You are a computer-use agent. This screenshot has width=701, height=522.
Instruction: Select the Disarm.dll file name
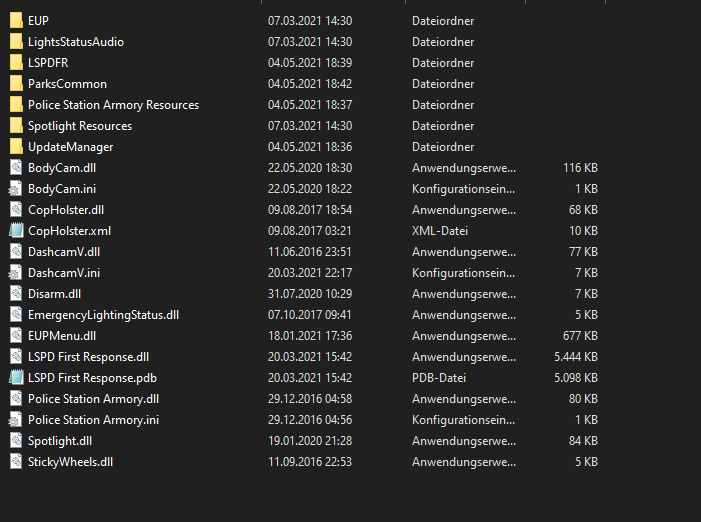click(x=55, y=294)
